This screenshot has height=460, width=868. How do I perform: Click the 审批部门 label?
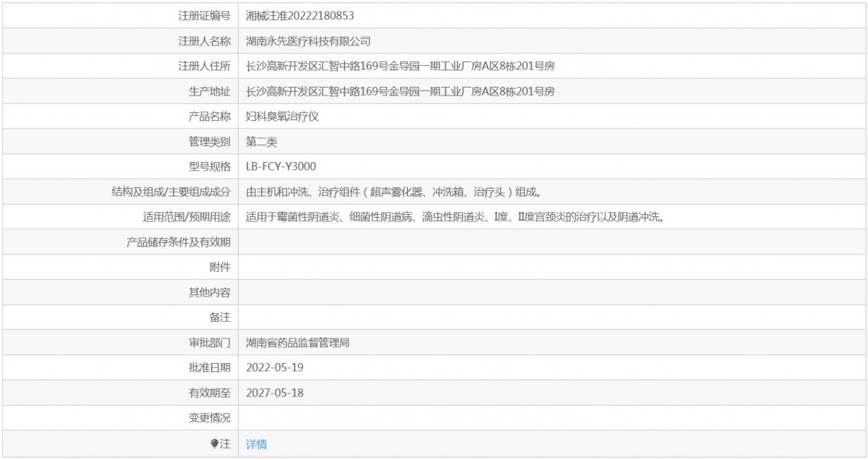[209, 343]
